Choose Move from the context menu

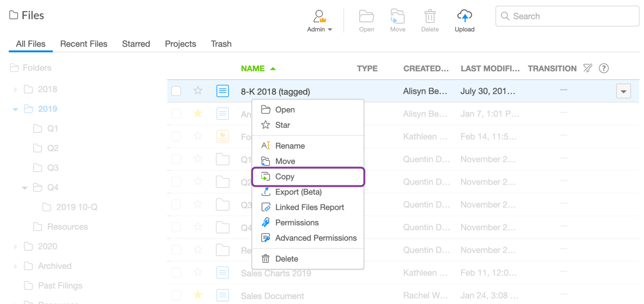point(308,162)
